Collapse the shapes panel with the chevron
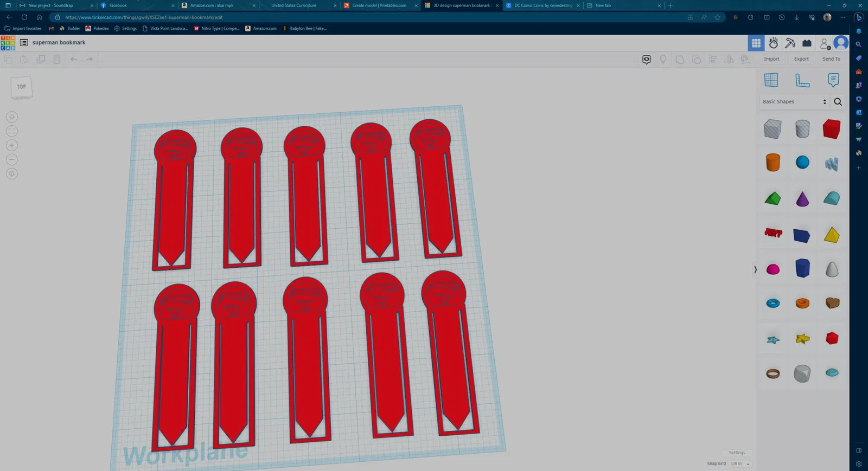The image size is (868, 471). click(755, 269)
